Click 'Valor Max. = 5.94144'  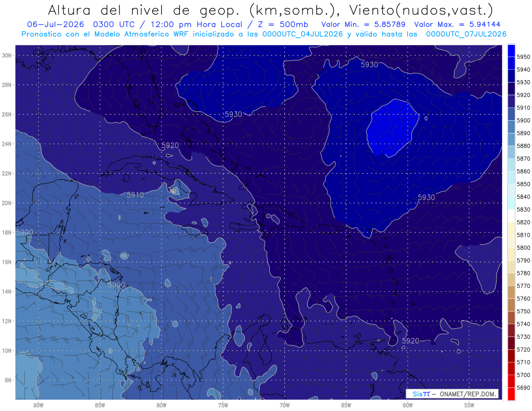pyautogui.click(x=457, y=24)
